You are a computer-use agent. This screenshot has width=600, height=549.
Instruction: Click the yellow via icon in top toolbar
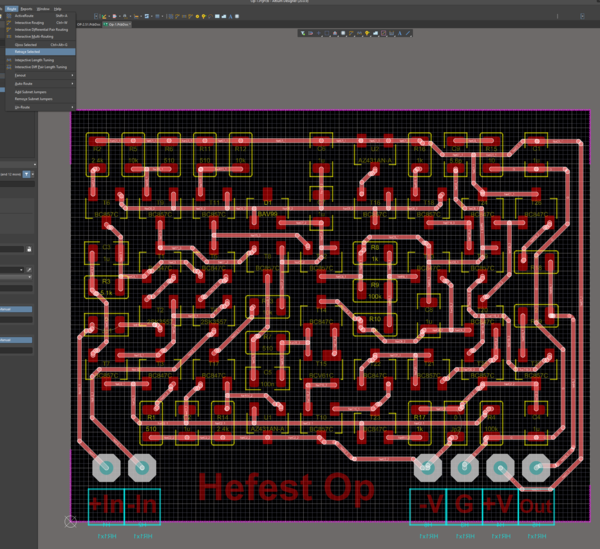click(204, 16)
